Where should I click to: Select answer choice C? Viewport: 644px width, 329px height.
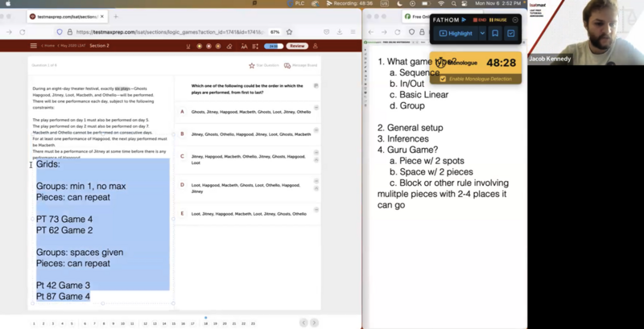182,156
